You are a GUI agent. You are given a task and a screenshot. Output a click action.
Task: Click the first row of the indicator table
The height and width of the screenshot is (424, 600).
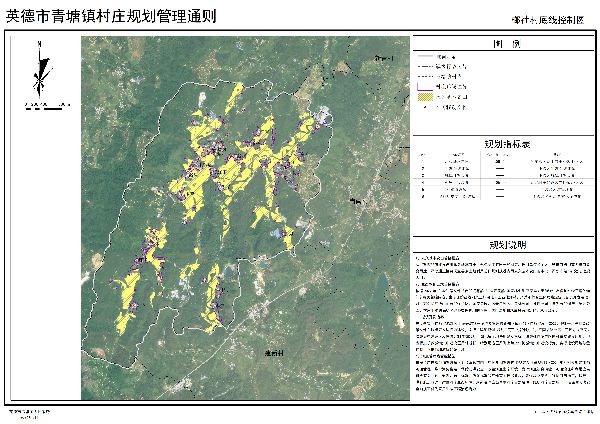tap(502, 160)
